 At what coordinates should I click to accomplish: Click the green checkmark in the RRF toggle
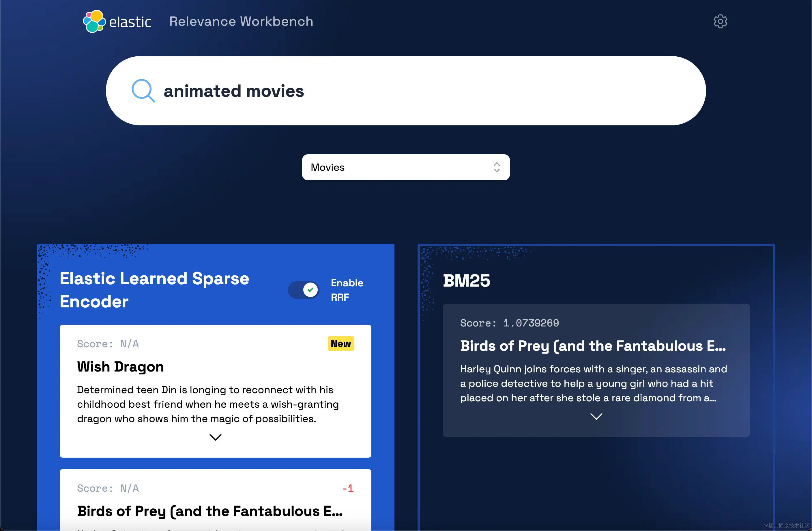[310, 290]
